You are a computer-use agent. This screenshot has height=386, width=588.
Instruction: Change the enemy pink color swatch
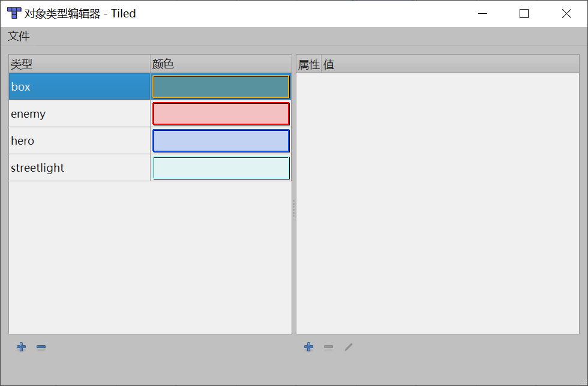[x=221, y=113]
